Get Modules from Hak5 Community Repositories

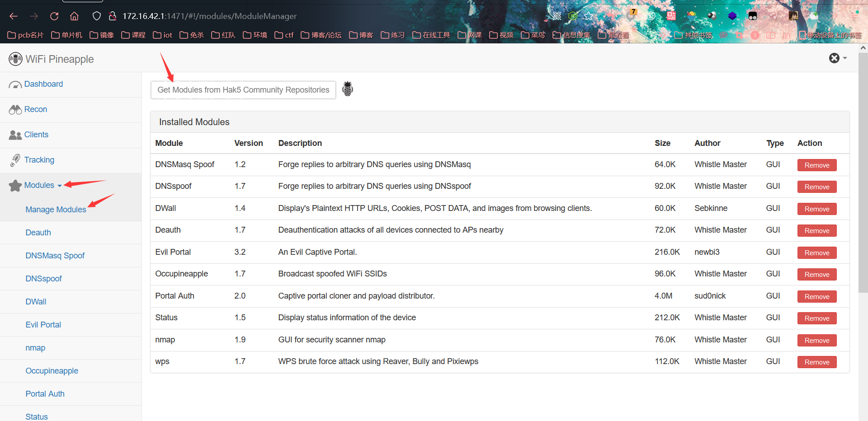tap(243, 90)
